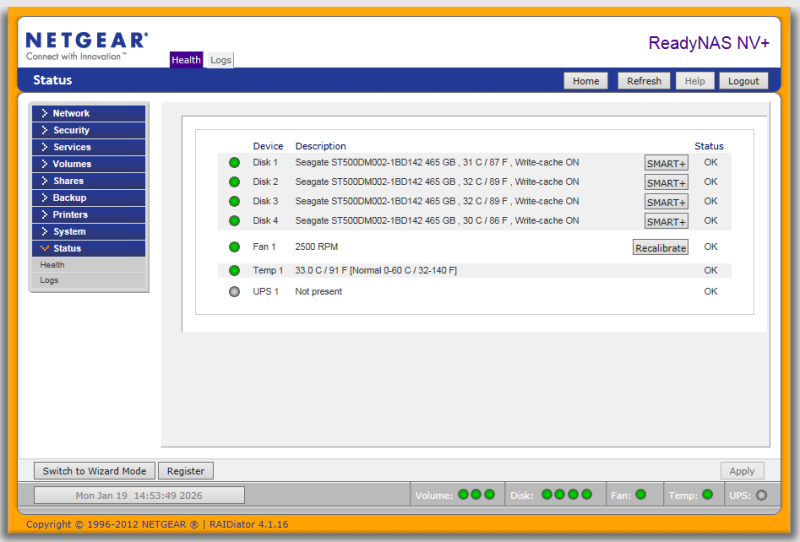Viewport: 800px width, 542px height.
Task: Click the grayed Apply button
Action: click(742, 471)
